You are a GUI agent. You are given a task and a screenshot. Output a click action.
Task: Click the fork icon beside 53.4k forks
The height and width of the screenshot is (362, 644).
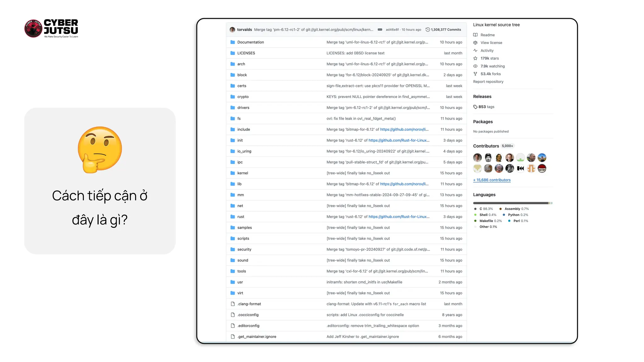[x=475, y=74]
